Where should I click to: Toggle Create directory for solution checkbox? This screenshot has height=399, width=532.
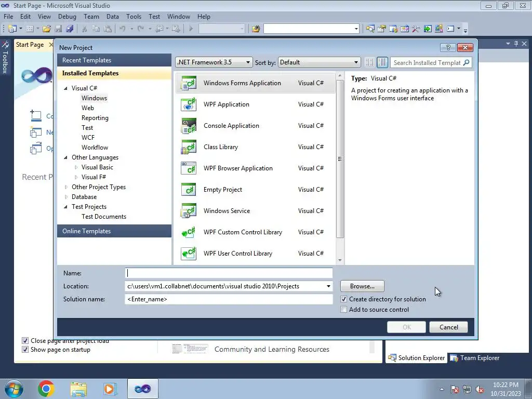(344, 299)
